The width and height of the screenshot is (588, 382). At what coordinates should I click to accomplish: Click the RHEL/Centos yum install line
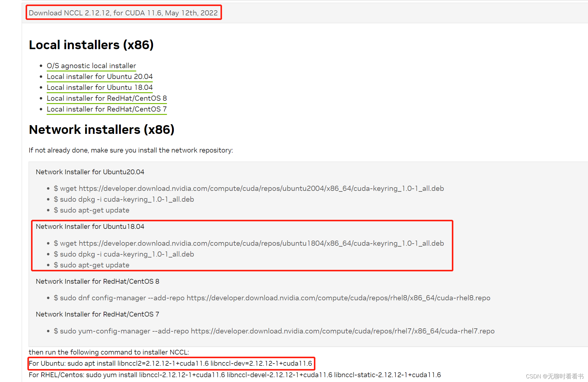click(235, 375)
